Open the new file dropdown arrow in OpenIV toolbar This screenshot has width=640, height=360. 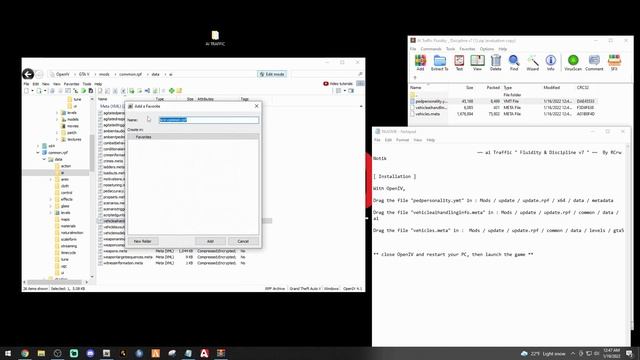click(32, 91)
